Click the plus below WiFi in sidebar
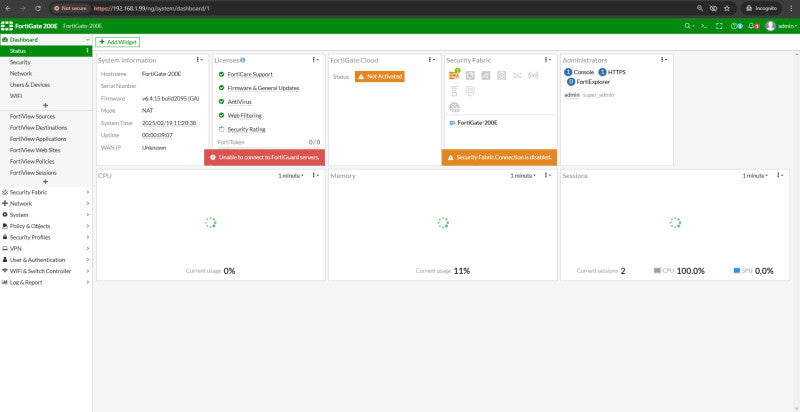Screen dimensions: 800x412 coord(45,106)
